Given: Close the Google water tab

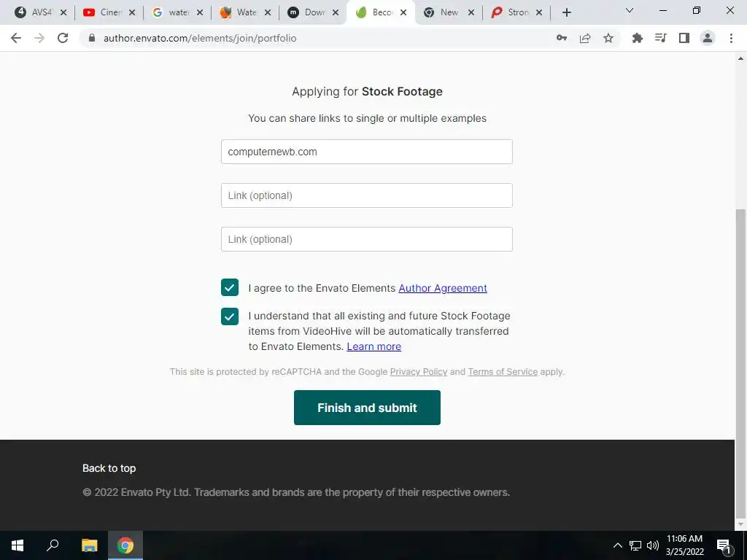Looking at the screenshot, I should (200, 12).
